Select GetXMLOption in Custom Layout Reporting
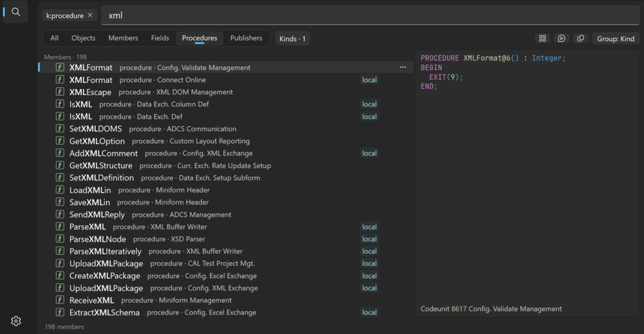This screenshot has width=644, height=334. click(x=227, y=141)
